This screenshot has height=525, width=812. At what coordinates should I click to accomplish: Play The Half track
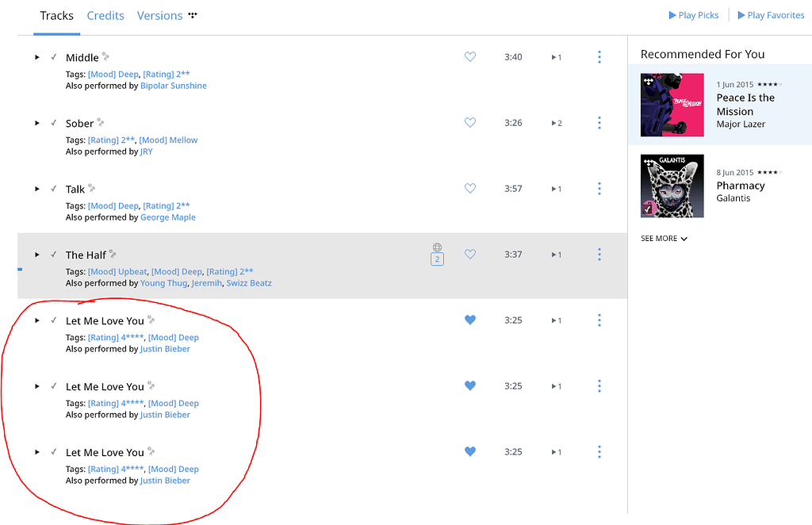point(36,254)
